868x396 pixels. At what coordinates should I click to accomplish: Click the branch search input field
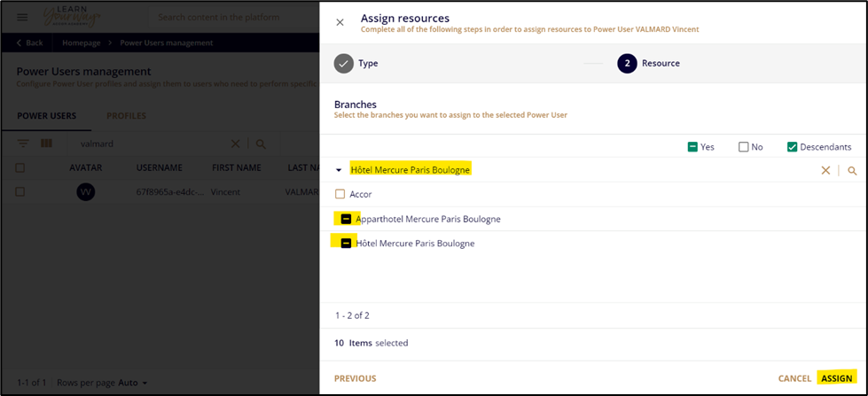[x=582, y=171]
